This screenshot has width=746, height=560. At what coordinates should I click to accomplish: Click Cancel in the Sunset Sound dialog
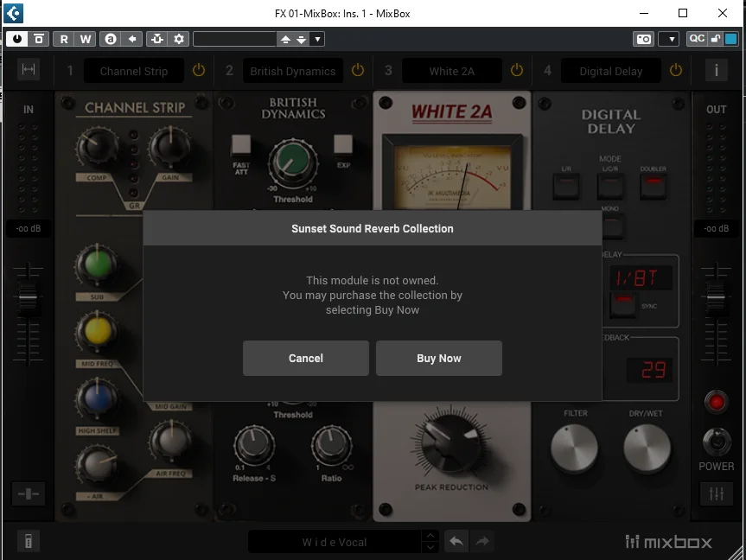pos(306,359)
